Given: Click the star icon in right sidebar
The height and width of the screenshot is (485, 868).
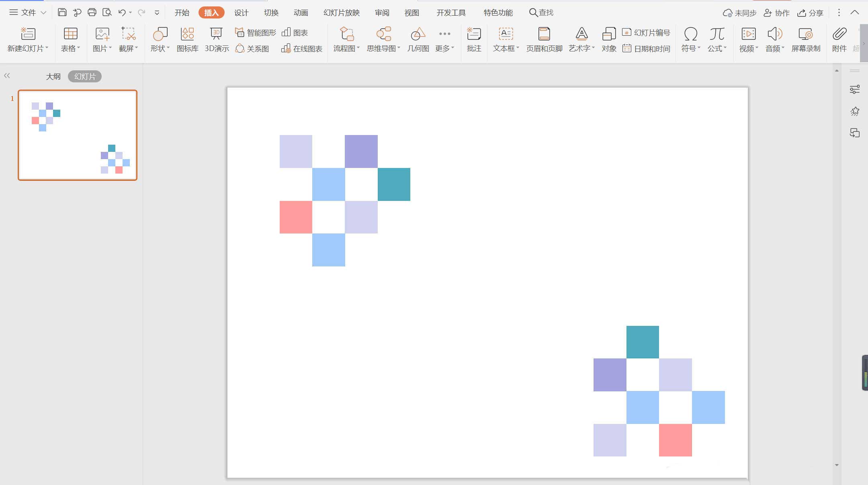Looking at the screenshot, I should [855, 111].
